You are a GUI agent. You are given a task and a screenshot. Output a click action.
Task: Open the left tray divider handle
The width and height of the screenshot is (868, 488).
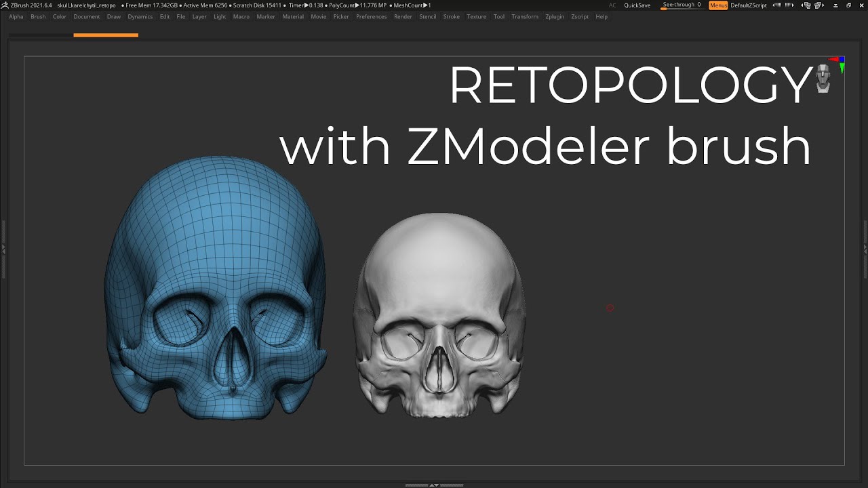coord(3,249)
